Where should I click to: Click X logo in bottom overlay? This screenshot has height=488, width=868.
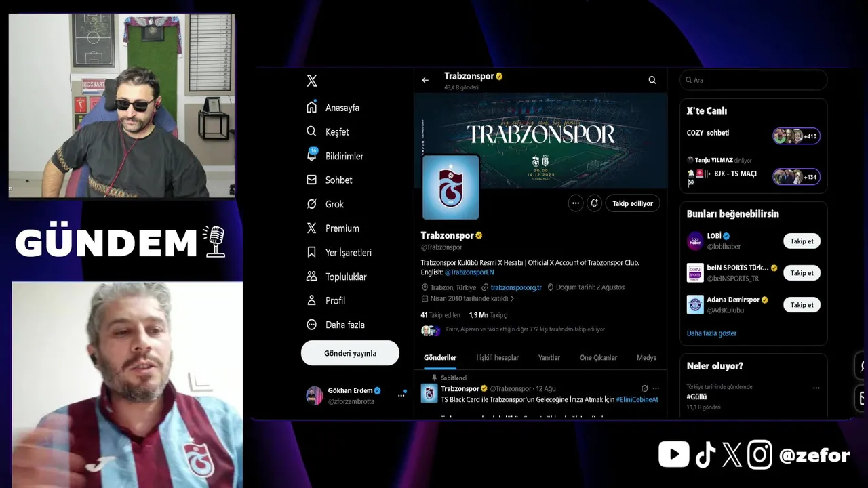732,455
